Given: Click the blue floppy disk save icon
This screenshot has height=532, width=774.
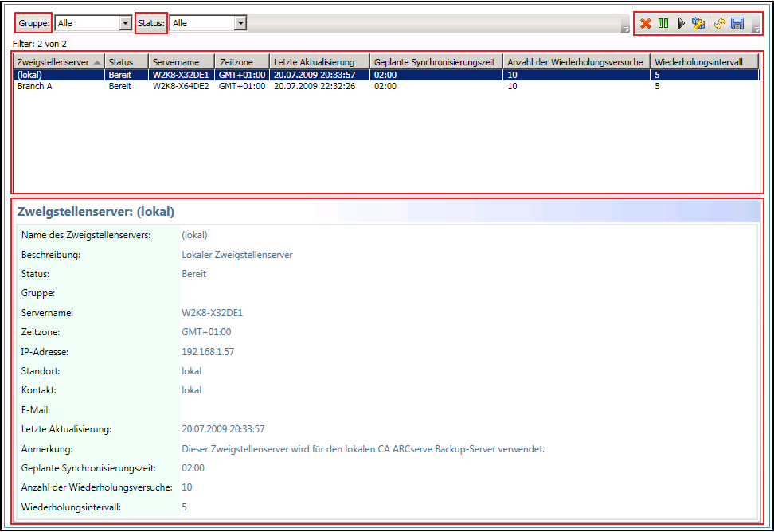Looking at the screenshot, I should click(x=737, y=23).
